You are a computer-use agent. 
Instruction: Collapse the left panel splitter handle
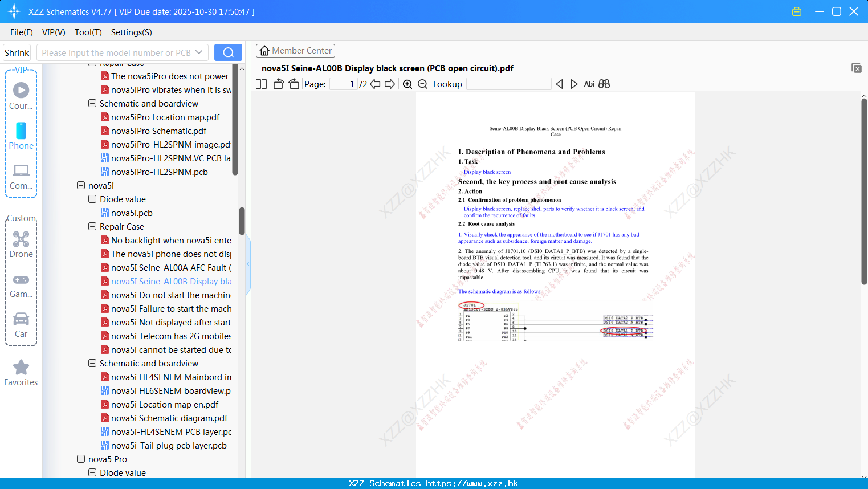[x=248, y=263]
